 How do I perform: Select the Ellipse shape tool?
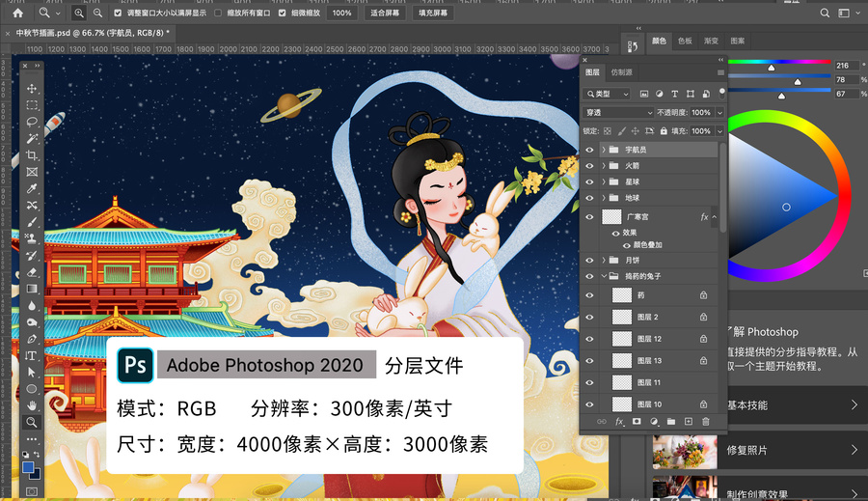coord(32,389)
